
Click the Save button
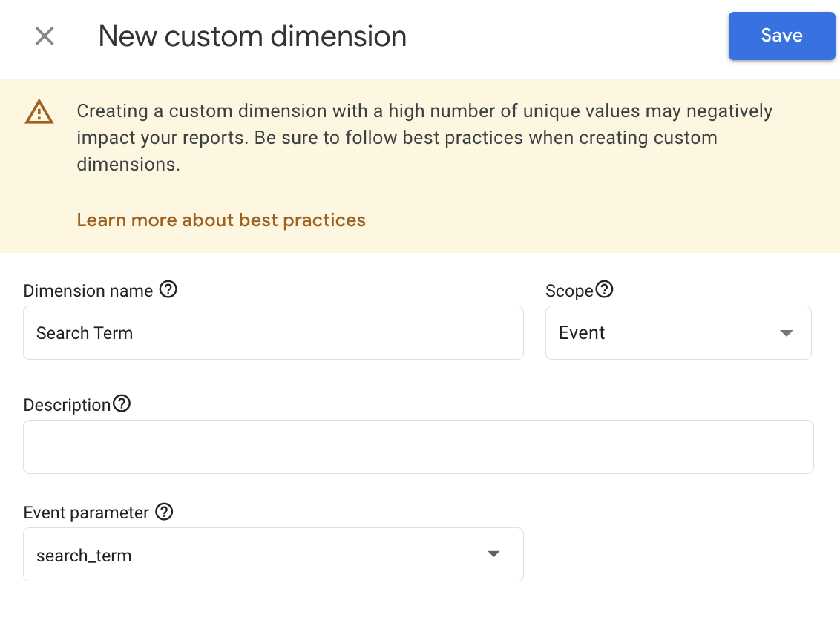(x=781, y=36)
